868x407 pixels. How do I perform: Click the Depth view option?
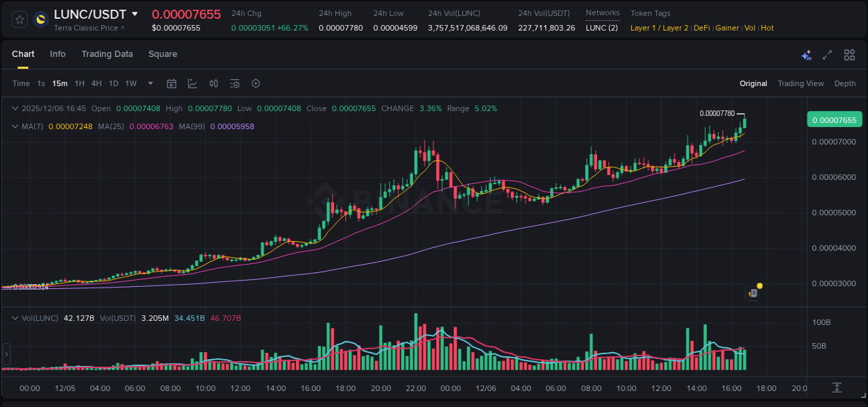(845, 83)
